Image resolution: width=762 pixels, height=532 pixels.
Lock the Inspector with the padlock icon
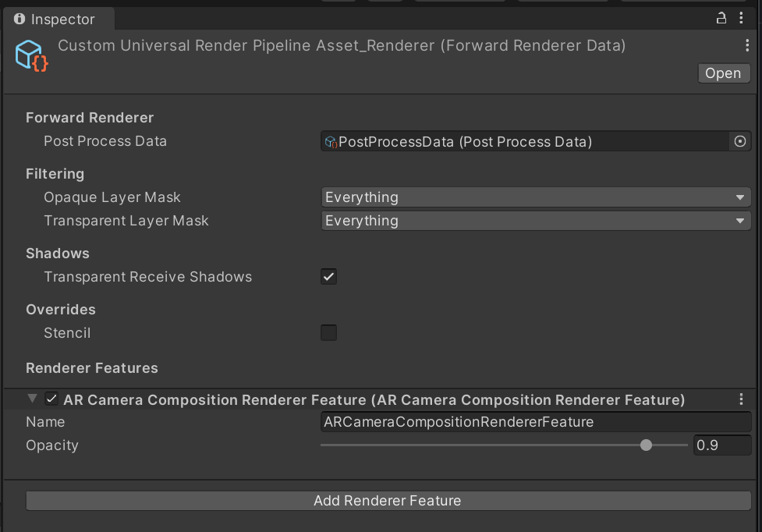pos(721,16)
